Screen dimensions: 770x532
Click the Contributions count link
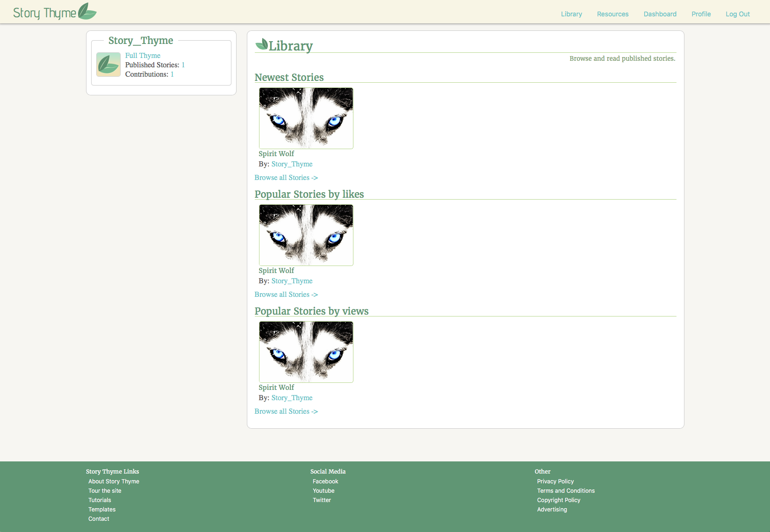[172, 74]
